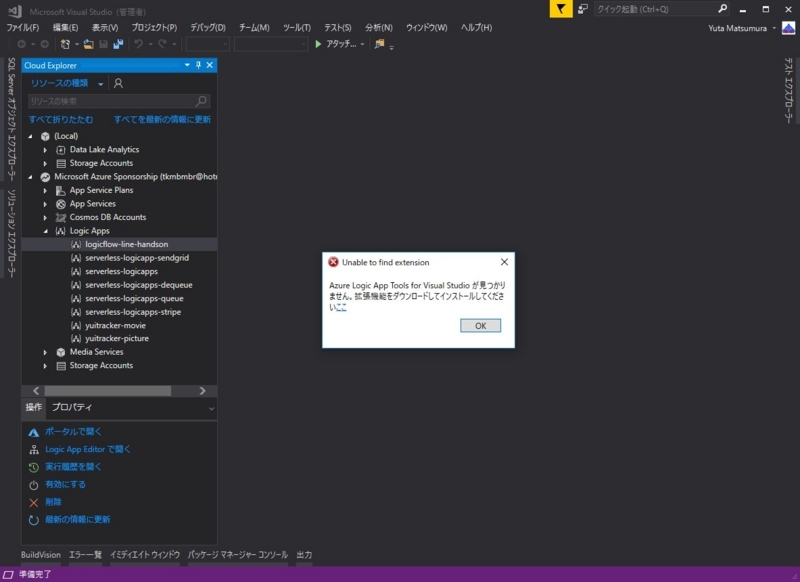Click the horizontal scrollbar right arrow
This screenshot has width=800, height=582.
coord(203,391)
